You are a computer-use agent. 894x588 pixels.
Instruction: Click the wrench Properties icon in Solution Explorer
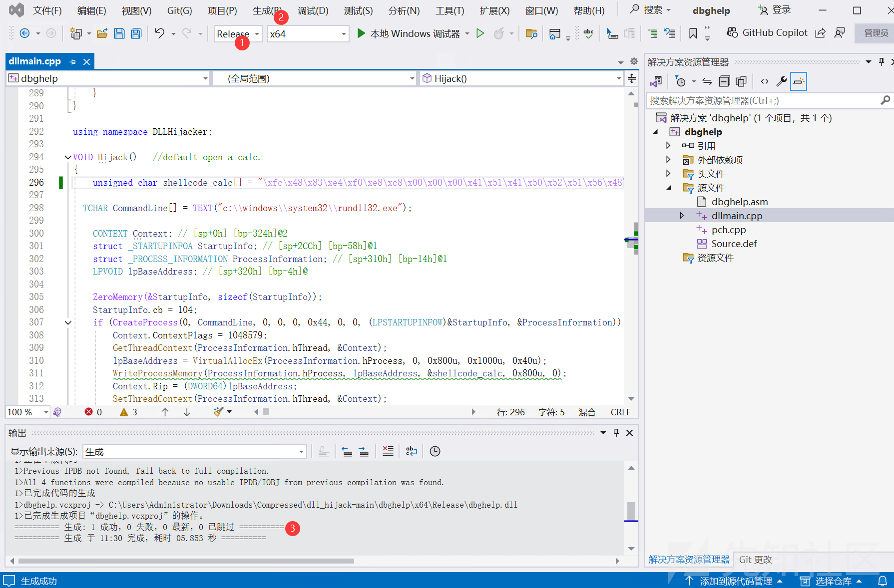click(x=782, y=81)
